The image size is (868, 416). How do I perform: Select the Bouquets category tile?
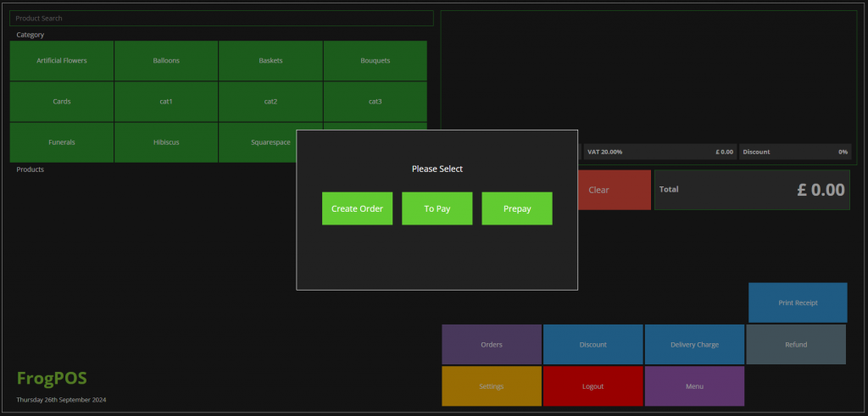375,61
